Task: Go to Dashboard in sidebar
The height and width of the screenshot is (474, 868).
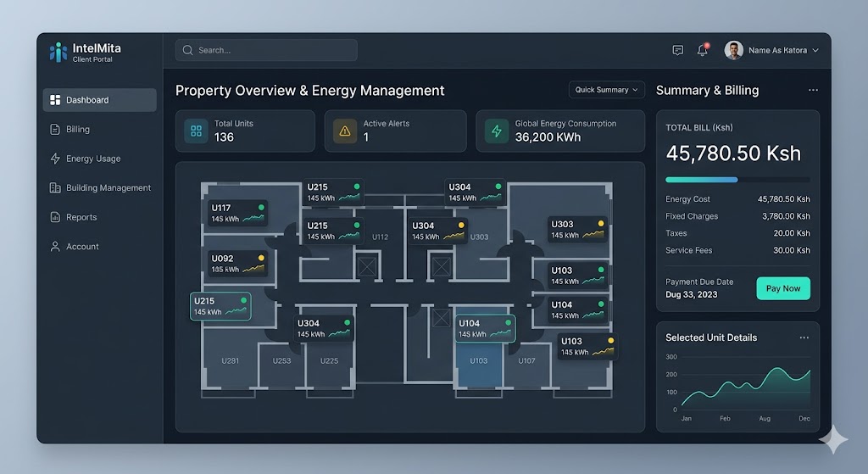Action: pyautogui.click(x=100, y=100)
